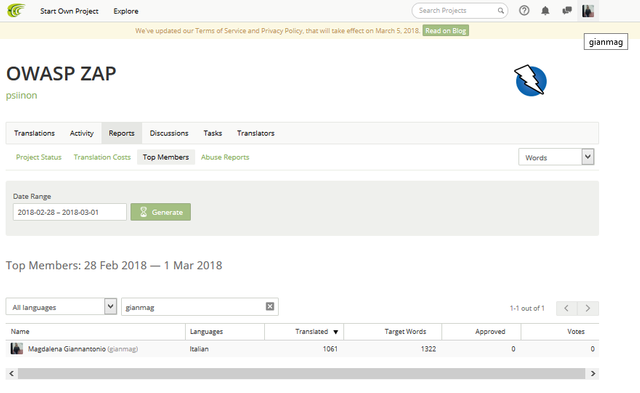Open the Tasks tab
640x393 pixels.
213,133
